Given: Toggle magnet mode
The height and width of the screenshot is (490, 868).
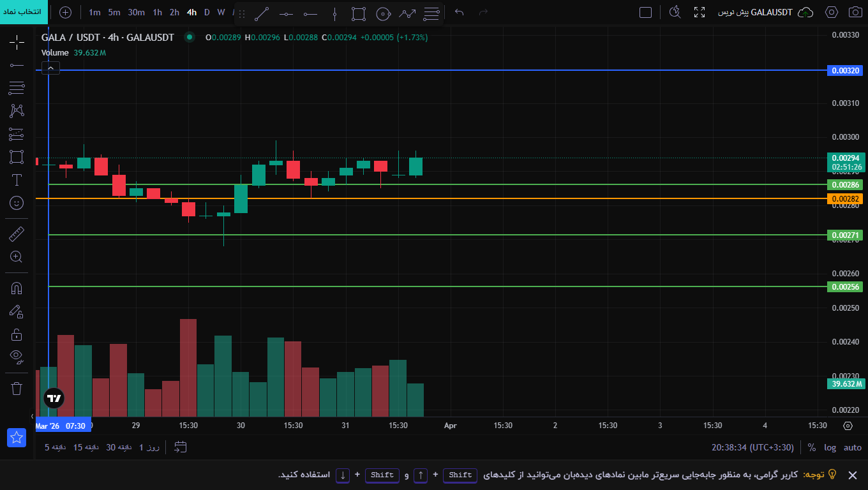Looking at the screenshot, I should (17, 288).
